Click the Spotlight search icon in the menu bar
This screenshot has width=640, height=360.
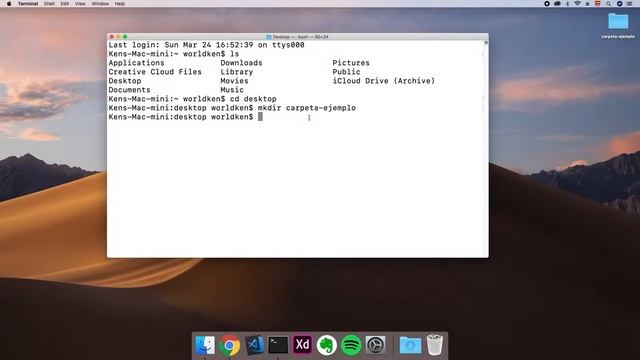pyautogui.click(x=608, y=4)
